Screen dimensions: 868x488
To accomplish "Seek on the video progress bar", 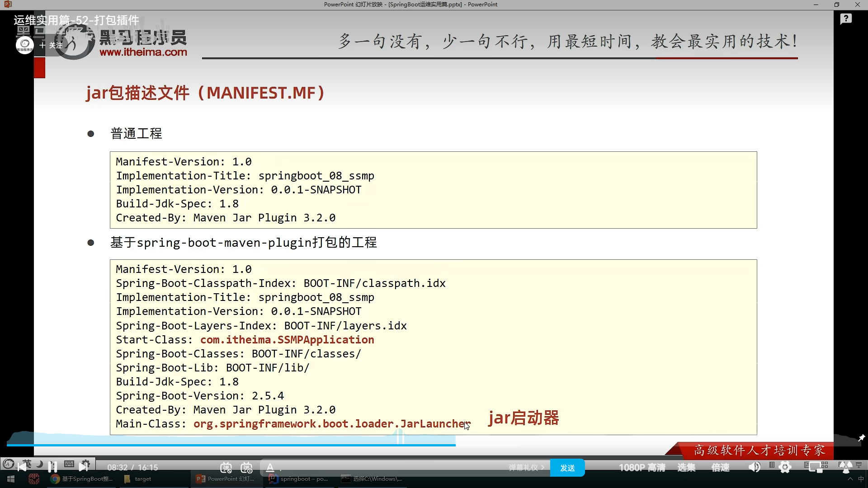I will [316, 445].
